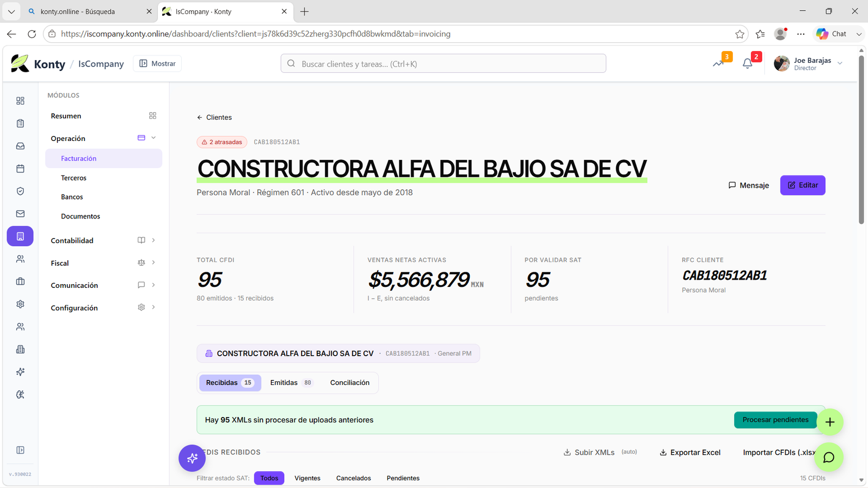Click the Konty logo
This screenshot has width=868, height=488.
[38, 63]
